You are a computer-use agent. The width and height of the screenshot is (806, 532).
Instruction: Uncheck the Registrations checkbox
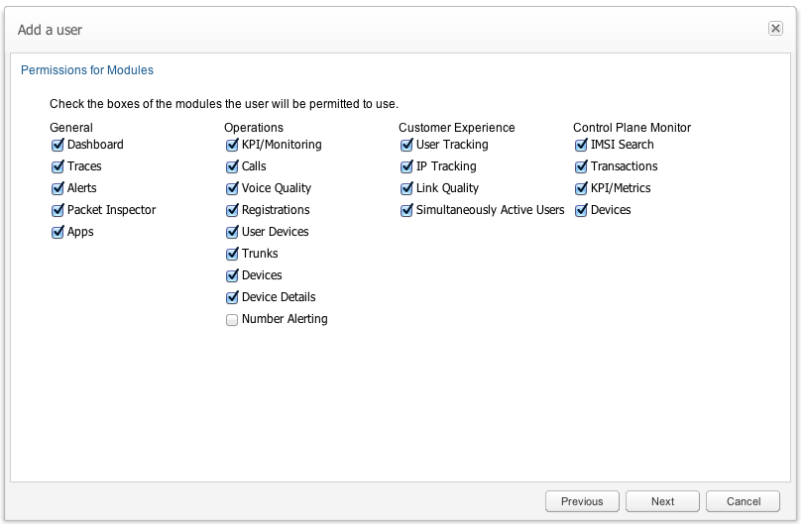(x=232, y=210)
